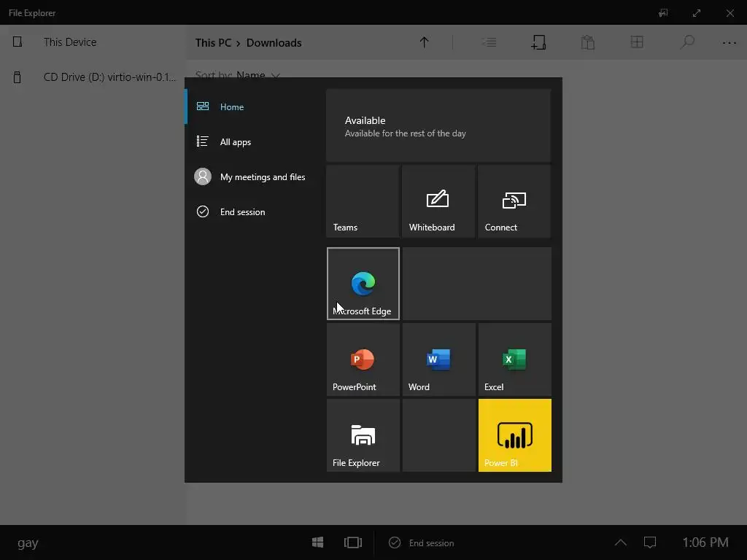Open the Teams tile
Screen dimensions: 747x560
(x=363, y=201)
